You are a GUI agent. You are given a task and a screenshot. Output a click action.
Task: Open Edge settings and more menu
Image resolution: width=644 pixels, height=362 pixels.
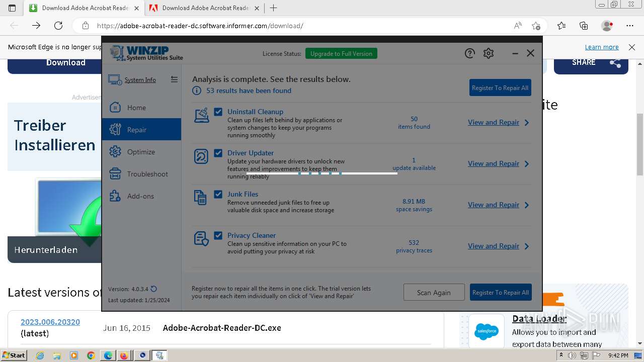(630, 26)
